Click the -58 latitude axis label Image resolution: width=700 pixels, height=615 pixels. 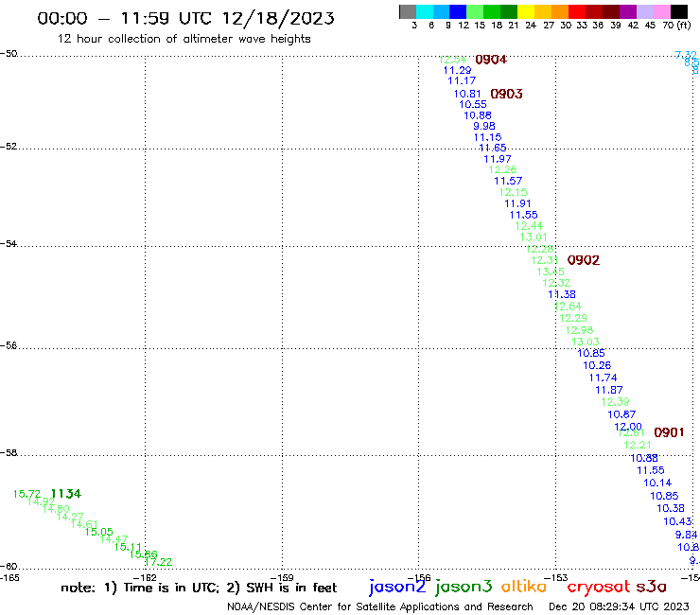coord(9,452)
